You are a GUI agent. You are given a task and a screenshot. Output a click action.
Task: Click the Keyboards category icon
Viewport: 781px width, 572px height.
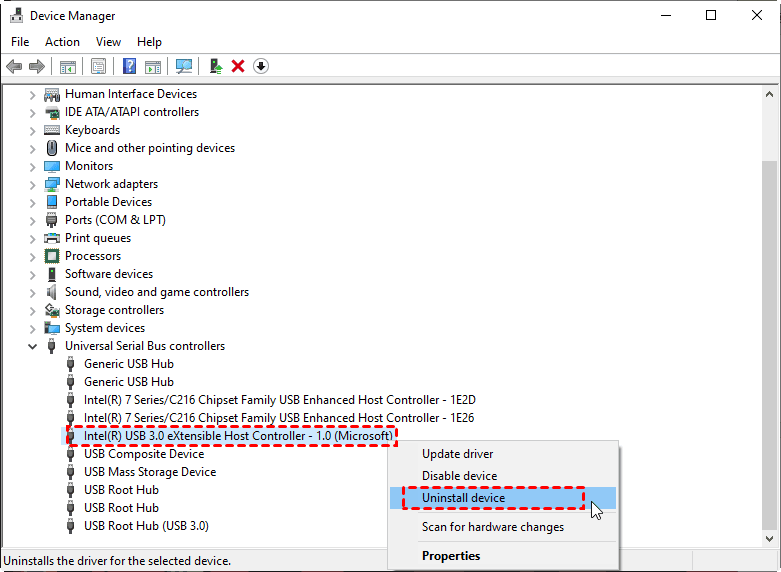[52, 130]
